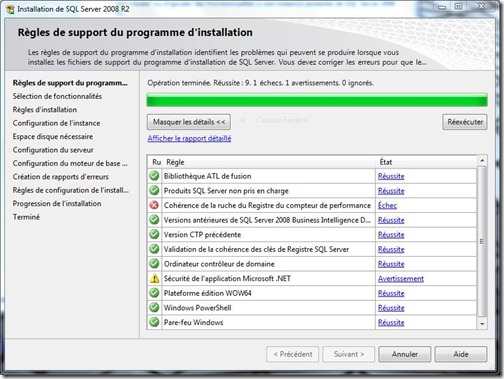Open Réussite status for Windows PowerShell
The width and height of the screenshot is (504, 379).
[x=391, y=308]
